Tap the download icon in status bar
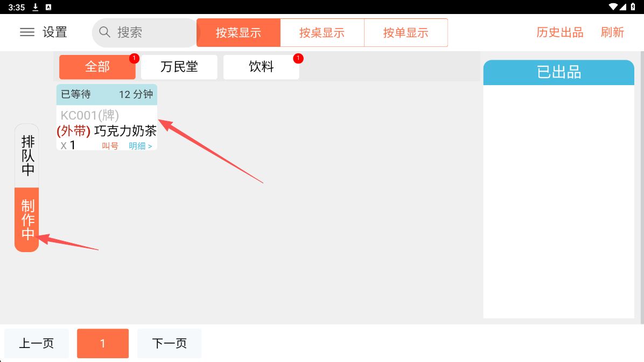Screen dimensions: 644x362 click(x=36, y=7)
